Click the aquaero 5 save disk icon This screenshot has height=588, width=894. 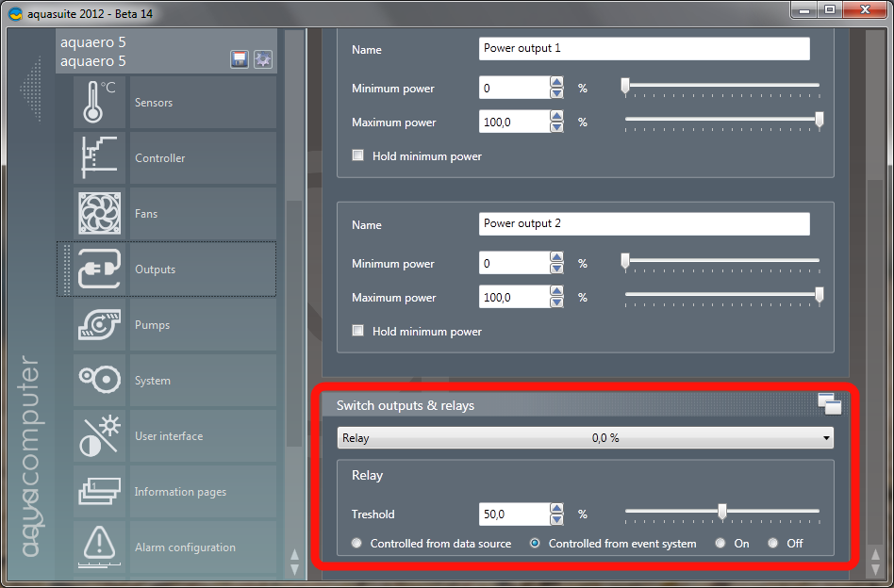click(x=240, y=59)
